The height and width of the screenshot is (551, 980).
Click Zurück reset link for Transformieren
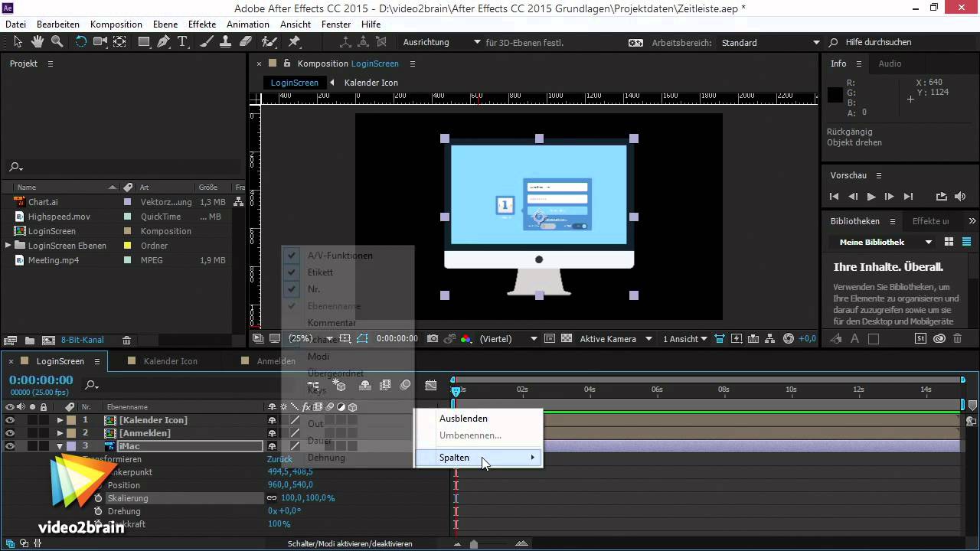tap(279, 459)
